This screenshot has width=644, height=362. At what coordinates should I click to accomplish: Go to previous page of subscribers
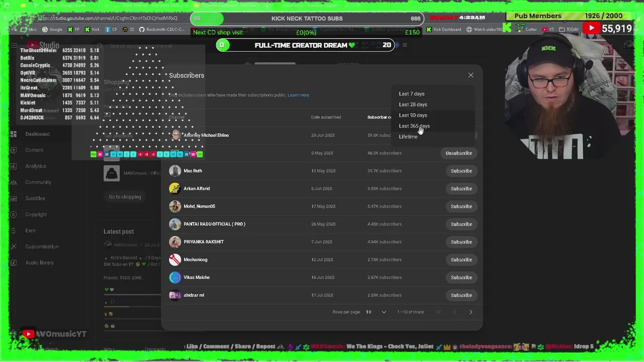pyautogui.click(x=455, y=312)
